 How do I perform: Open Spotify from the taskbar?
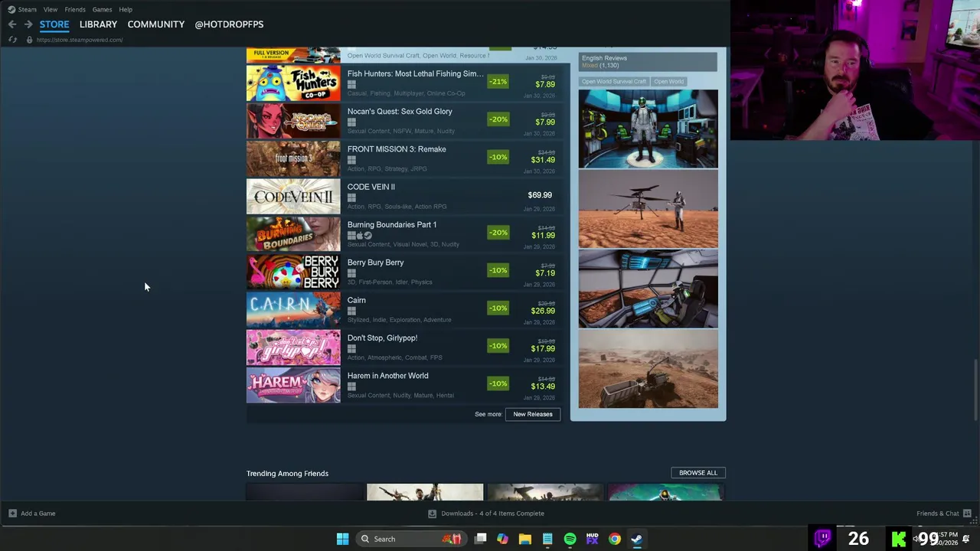pyautogui.click(x=570, y=539)
